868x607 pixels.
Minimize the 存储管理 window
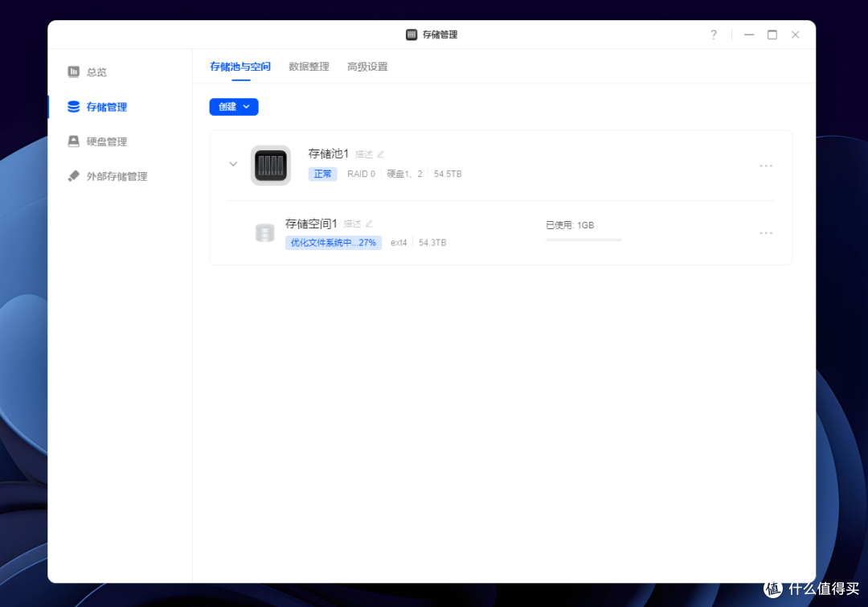pos(749,35)
